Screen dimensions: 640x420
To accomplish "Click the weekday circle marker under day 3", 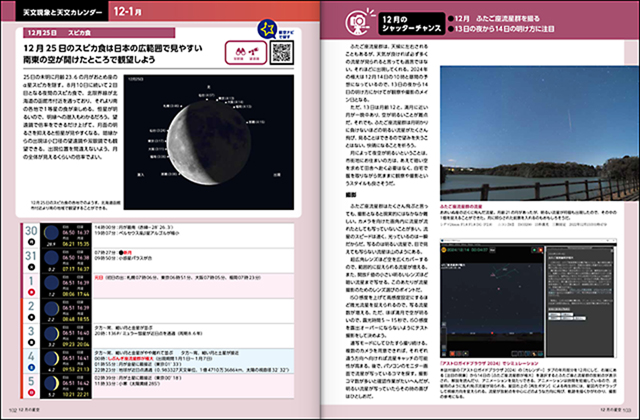I will pyautogui.click(x=30, y=345).
